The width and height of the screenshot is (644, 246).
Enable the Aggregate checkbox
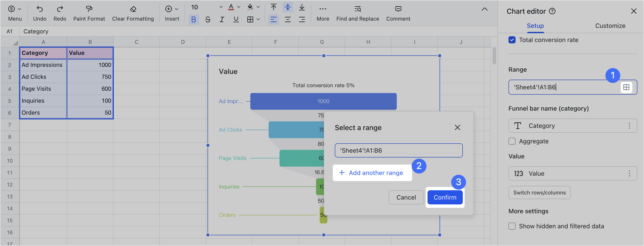(512, 141)
